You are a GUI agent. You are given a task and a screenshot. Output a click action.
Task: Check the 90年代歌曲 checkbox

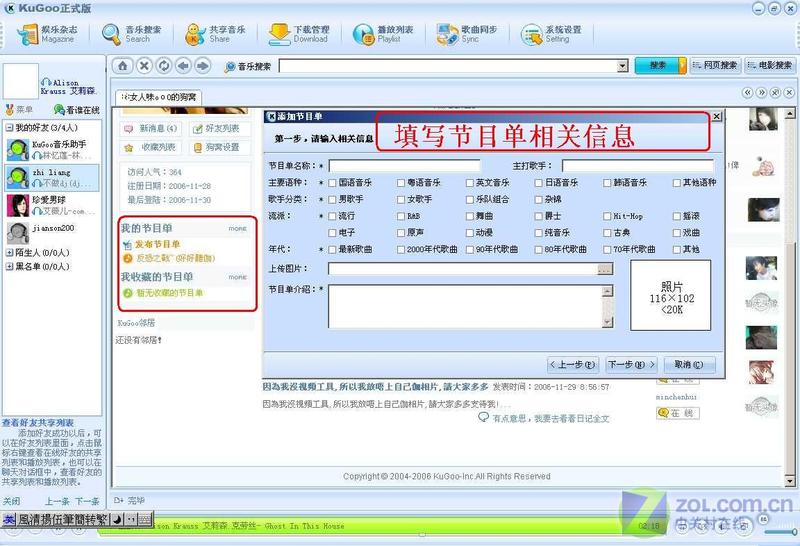click(470, 250)
